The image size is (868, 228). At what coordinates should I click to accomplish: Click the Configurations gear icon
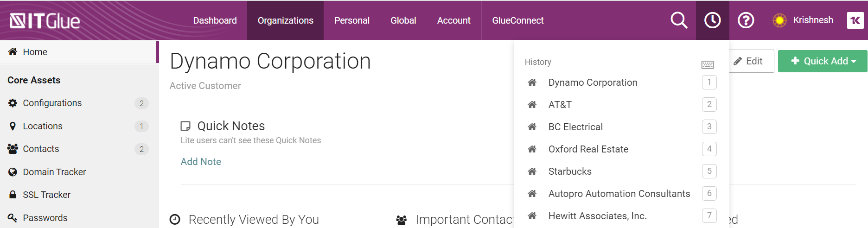tap(13, 103)
